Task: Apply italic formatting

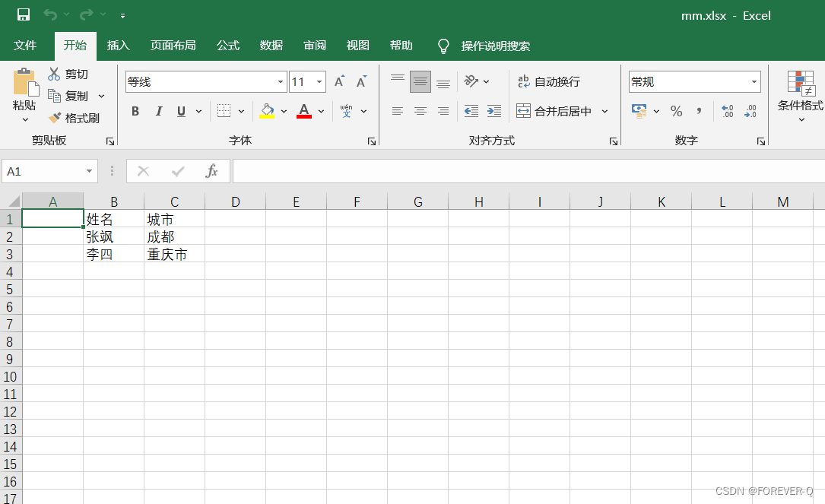Action: 158,111
